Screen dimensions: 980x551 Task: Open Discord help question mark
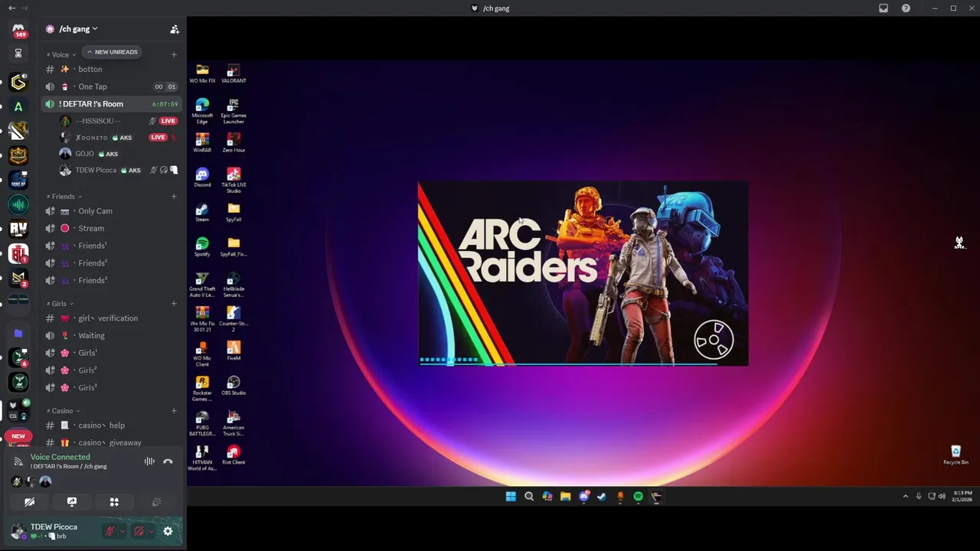[x=906, y=8]
